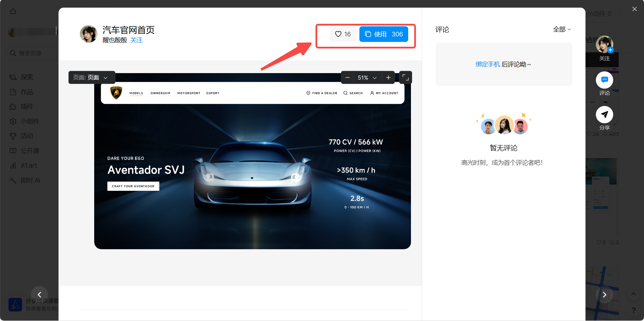Click SEARCH in the preview header
The image size is (644, 321).
click(x=353, y=93)
